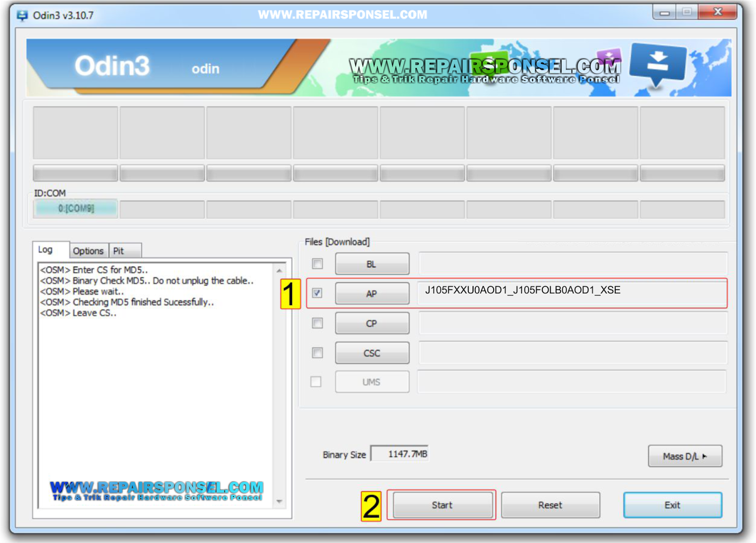Viewport: 756px width, 543px height.
Task: Check the UMS checkbox
Action: tap(316, 382)
